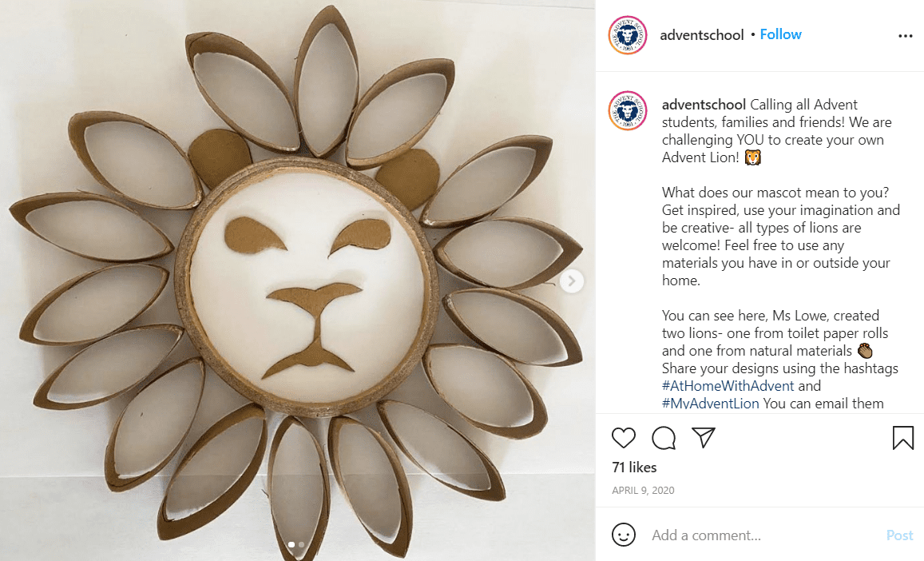Like the post with heart icon

point(624,438)
